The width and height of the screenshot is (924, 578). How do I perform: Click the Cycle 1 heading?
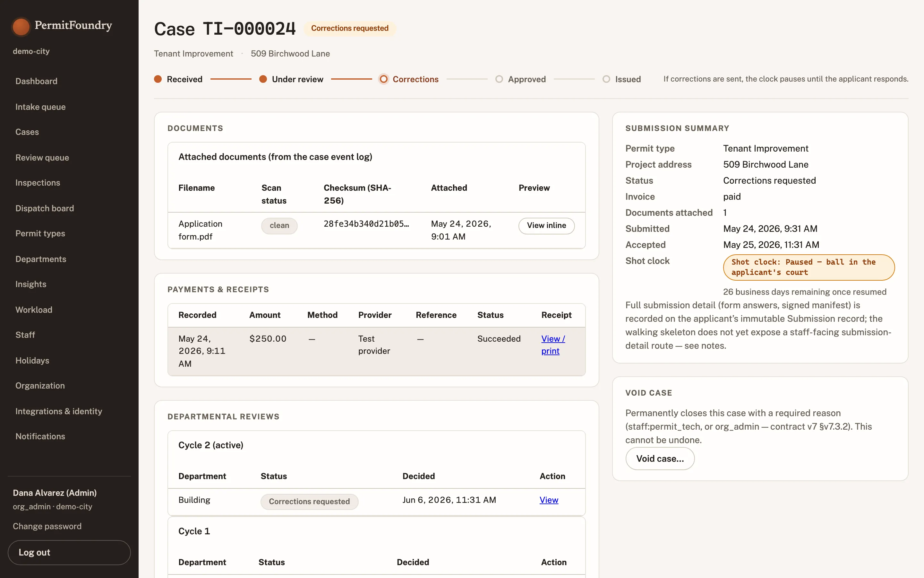[194, 531]
